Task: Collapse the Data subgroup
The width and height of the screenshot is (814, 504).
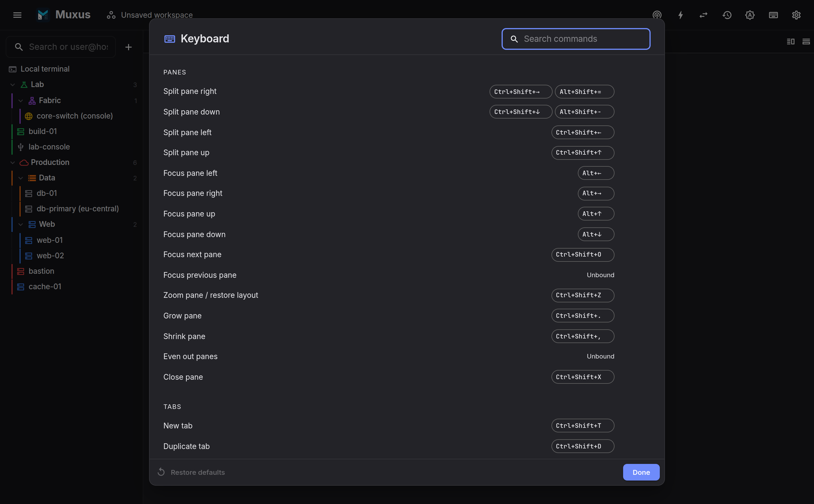Action: click(21, 178)
